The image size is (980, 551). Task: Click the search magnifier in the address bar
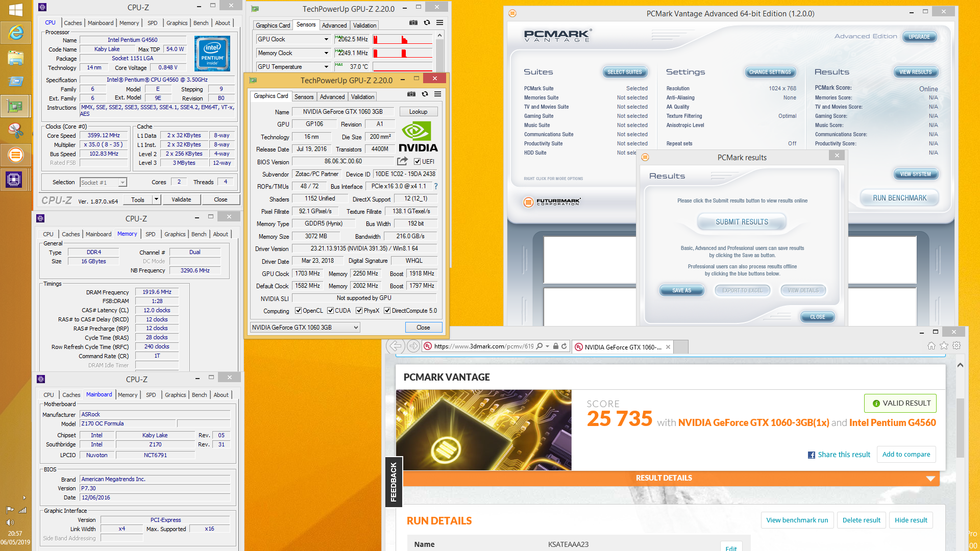point(540,346)
